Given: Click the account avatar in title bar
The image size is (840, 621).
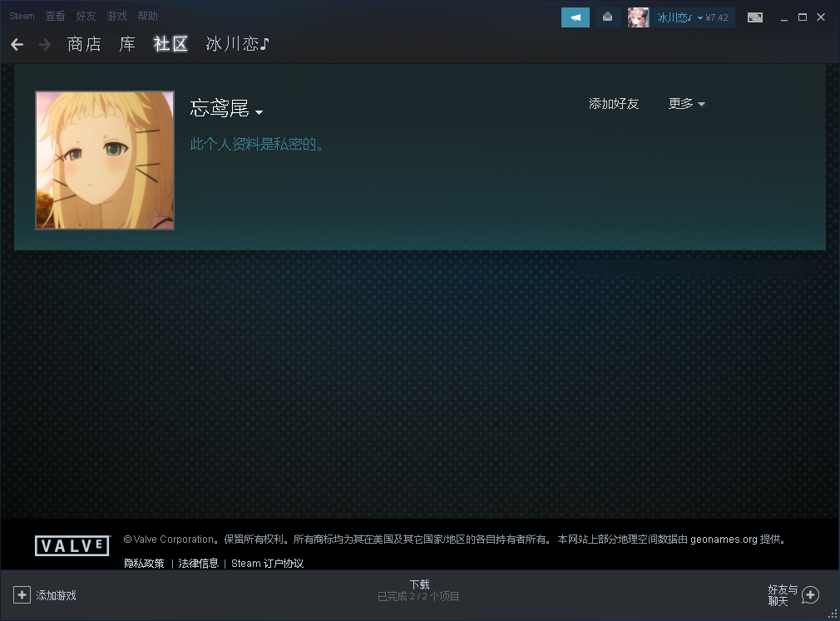Looking at the screenshot, I should pos(638,17).
